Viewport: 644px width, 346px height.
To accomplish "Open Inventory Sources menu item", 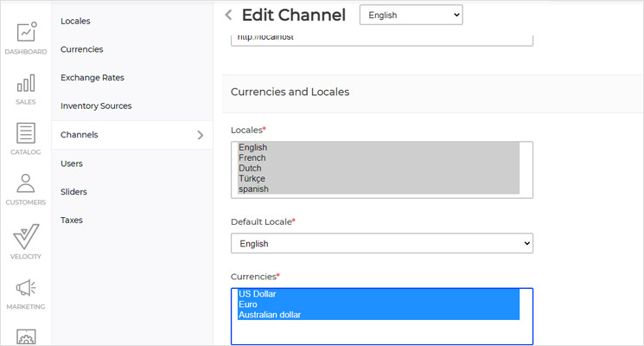I will [x=96, y=106].
